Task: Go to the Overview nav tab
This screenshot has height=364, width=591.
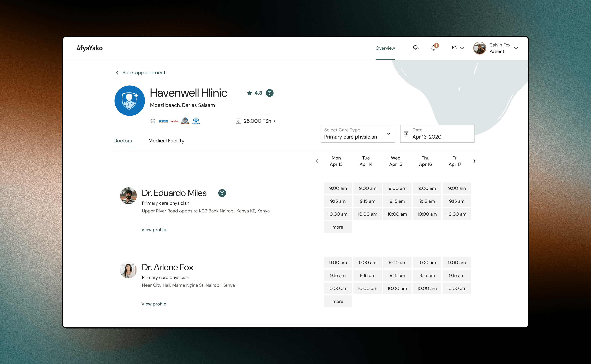Action: coord(385,48)
